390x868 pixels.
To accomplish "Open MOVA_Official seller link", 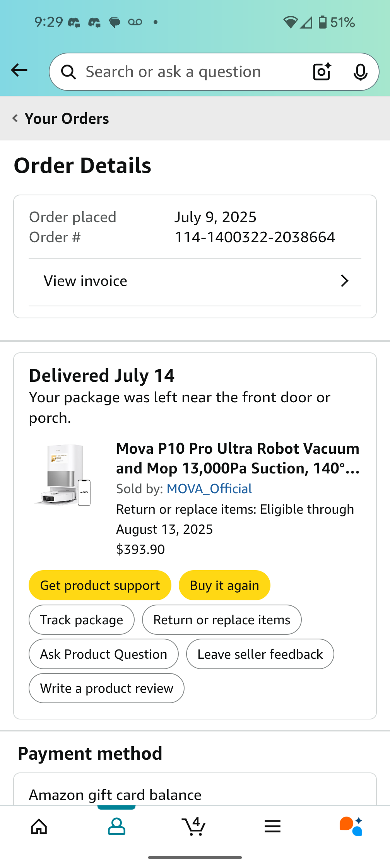I will pos(209,489).
